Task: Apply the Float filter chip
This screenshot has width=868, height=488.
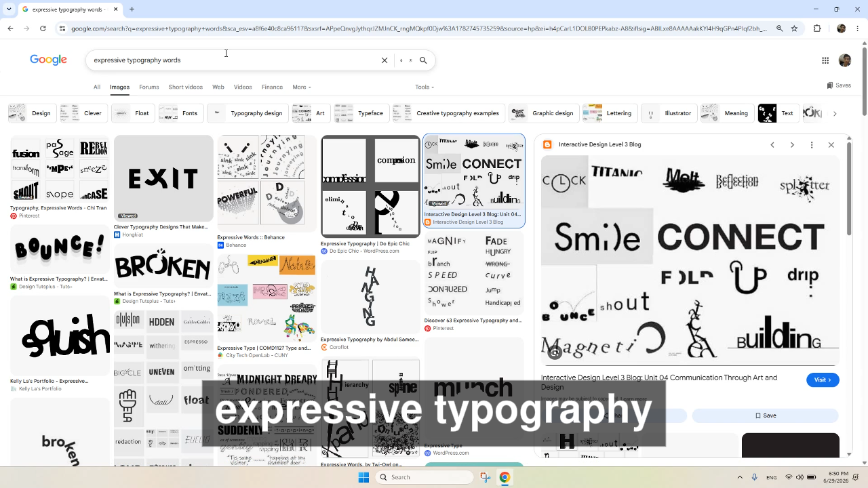Action: (132, 113)
